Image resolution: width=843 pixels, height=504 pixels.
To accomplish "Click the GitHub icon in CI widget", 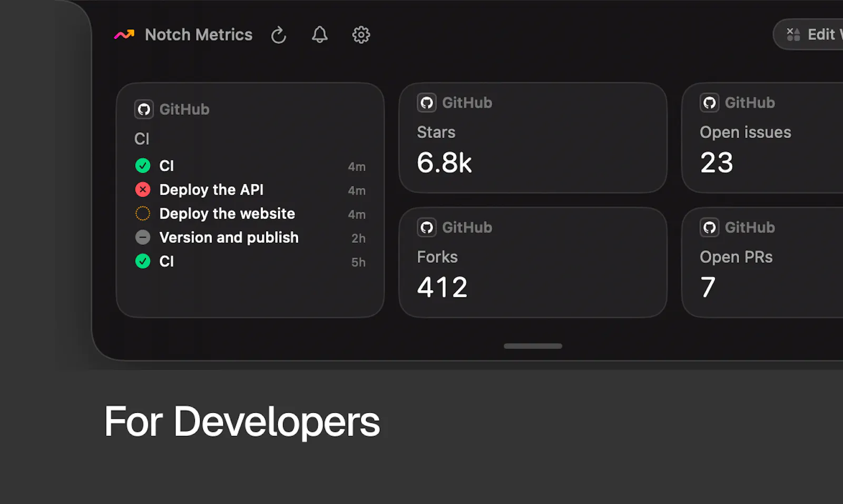I will [144, 110].
